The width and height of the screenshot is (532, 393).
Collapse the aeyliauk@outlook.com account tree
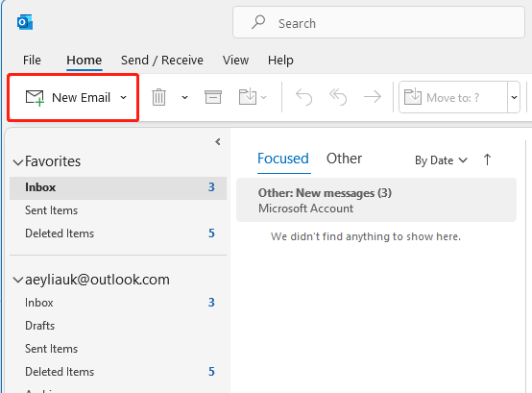[18, 280]
